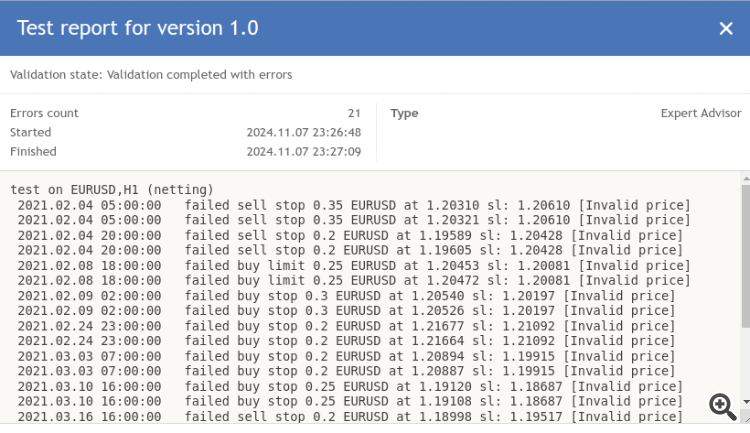Select the sell stop at 1.19605 log entry

350,250
